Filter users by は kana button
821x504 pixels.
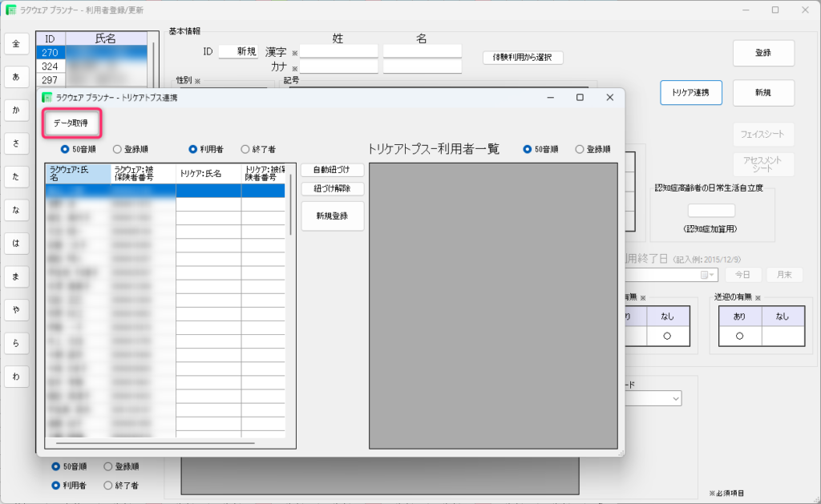pos(16,244)
